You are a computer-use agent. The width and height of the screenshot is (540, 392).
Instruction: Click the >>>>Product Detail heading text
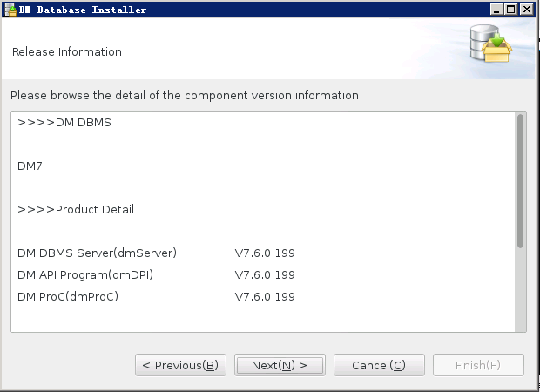pyautogui.click(x=76, y=209)
